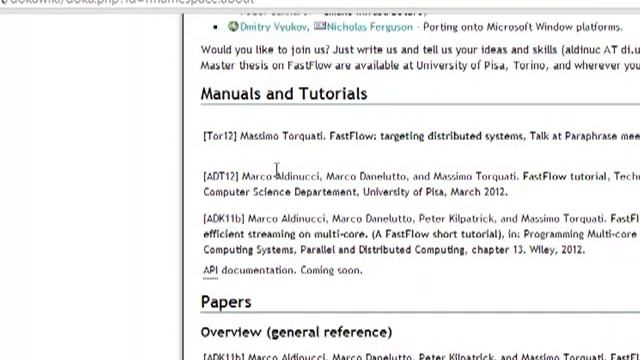Click the API abbreviation with dotted underline
640x360 pixels.
[210, 271]
